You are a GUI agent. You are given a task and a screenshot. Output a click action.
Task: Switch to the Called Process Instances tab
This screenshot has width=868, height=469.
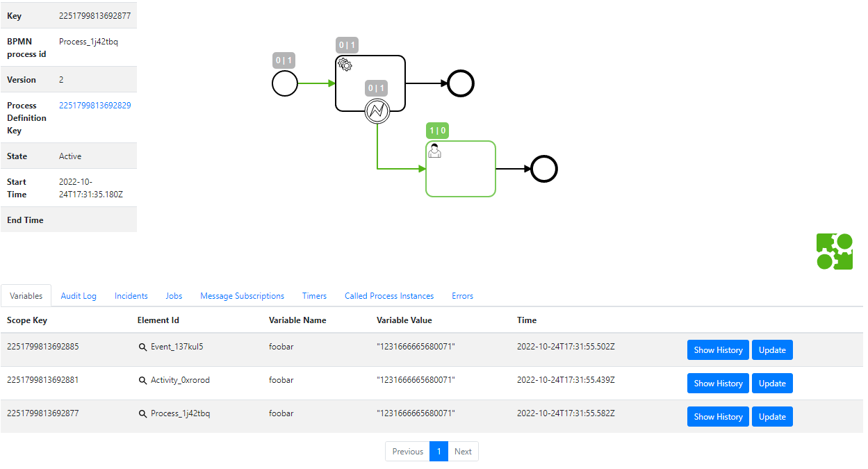388,295
